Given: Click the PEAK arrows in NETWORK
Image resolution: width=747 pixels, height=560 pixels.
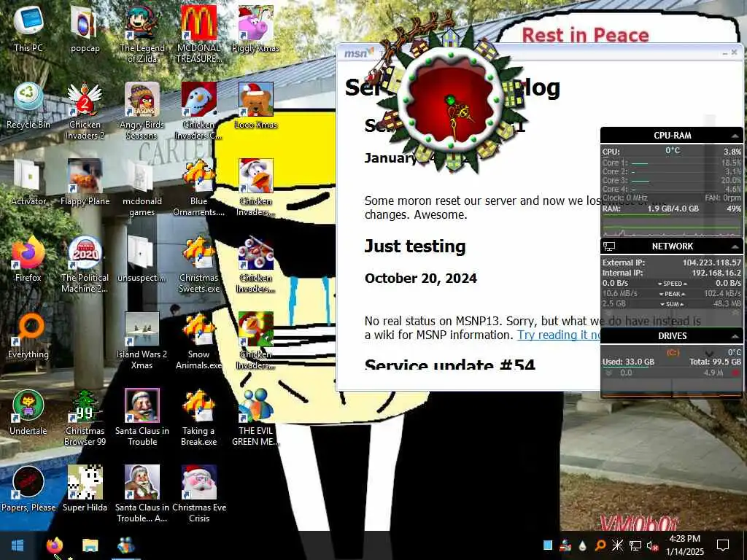Looking at the screenshot, I should (672, 294).
